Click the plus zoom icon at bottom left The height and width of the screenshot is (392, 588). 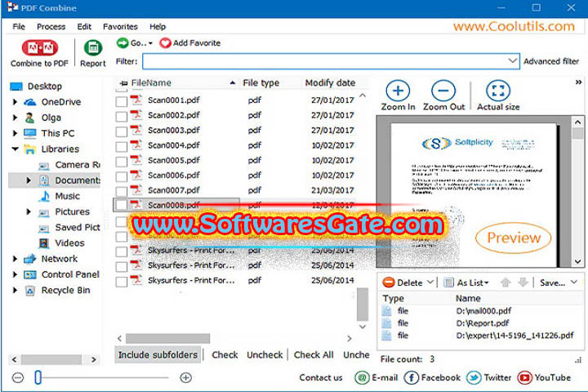[185, 377]
